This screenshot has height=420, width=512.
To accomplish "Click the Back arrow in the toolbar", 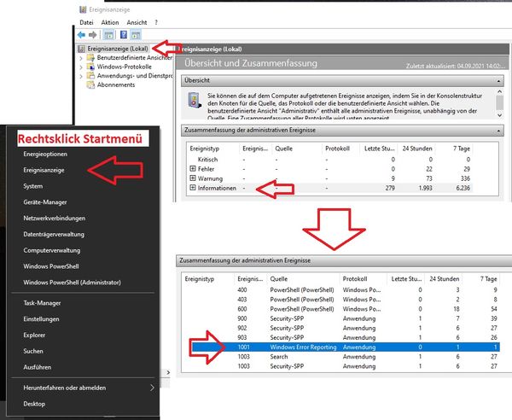I will coord(82,35).
